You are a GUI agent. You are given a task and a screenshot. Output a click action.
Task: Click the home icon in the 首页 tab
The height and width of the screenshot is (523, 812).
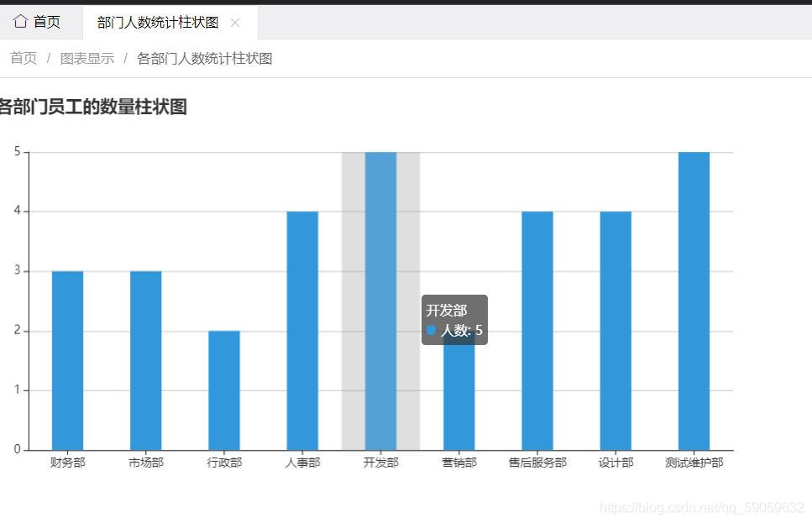(20, 22)
